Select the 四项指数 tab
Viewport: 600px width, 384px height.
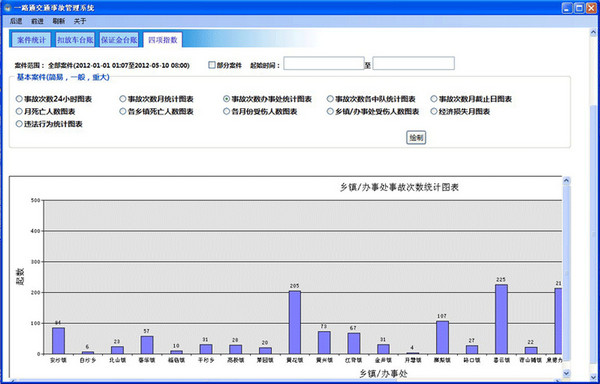tap(163, 40)
